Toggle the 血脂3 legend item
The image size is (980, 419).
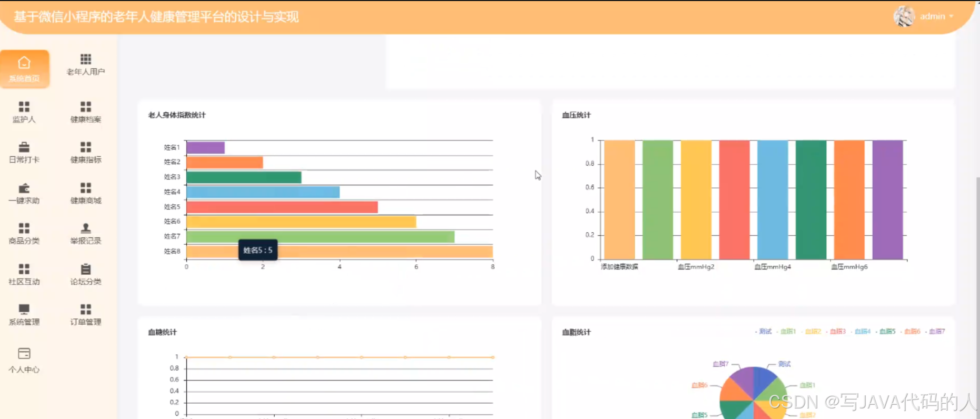pos(836,332)
